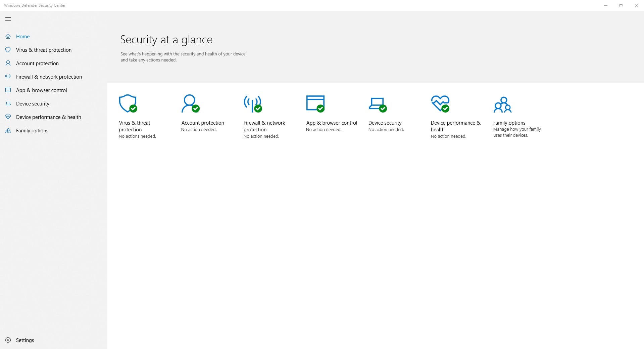This screenshot has width=644, height=349.
Task: Close the Windows Defender Security Center window
Action: coord(637,5)
